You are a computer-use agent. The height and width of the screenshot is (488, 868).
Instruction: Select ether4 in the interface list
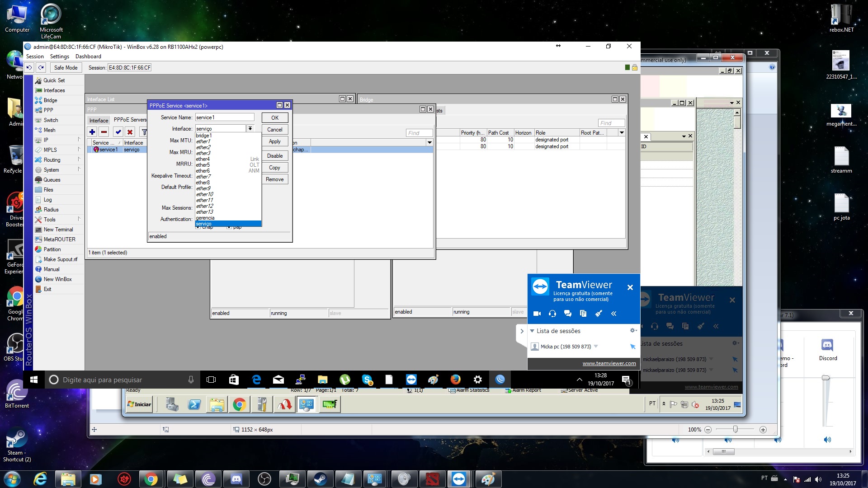(203, 159)
